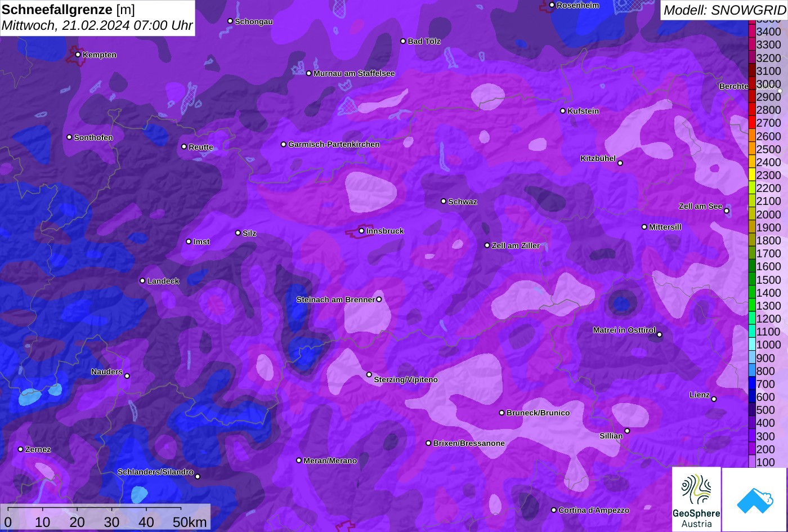788x532 pixels.
Task: Select the Innsbruck marker dot
Action: [361, 231]
